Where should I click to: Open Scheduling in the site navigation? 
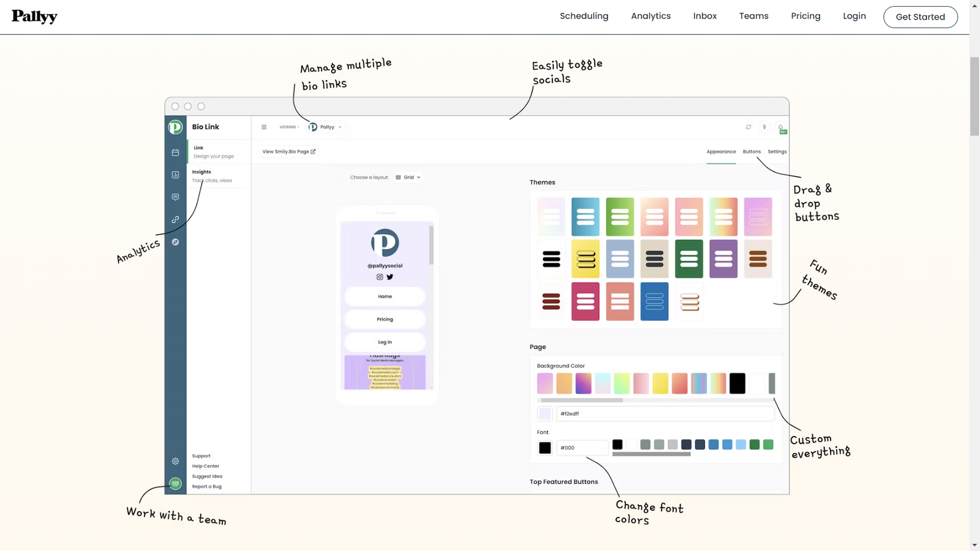click(x=584, y=16)
